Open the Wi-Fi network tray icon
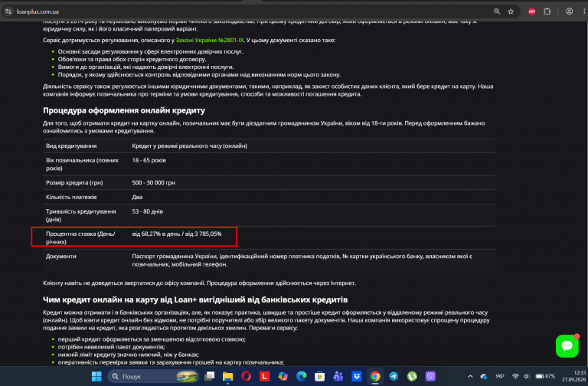 [515, 376]
